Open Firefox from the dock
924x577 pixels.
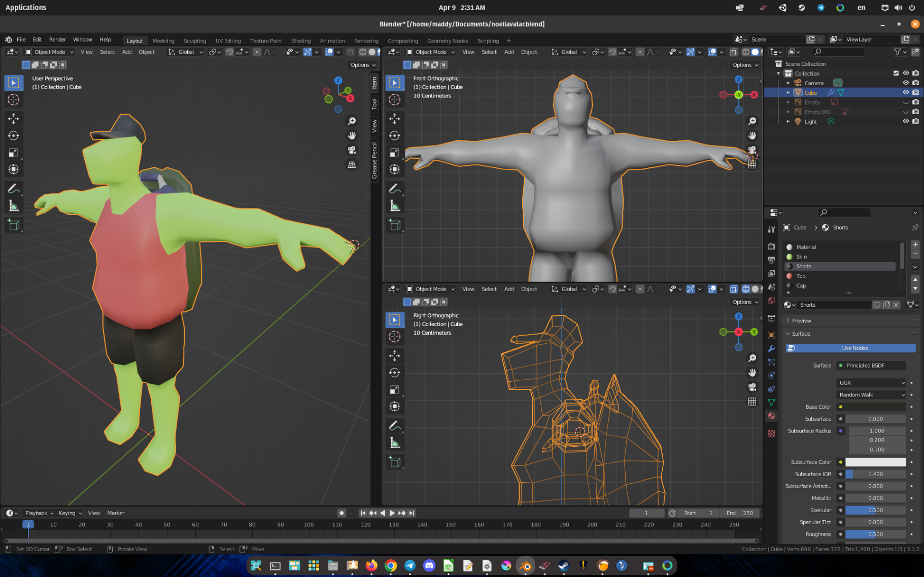pyautogui.click(x=371, y=565)
